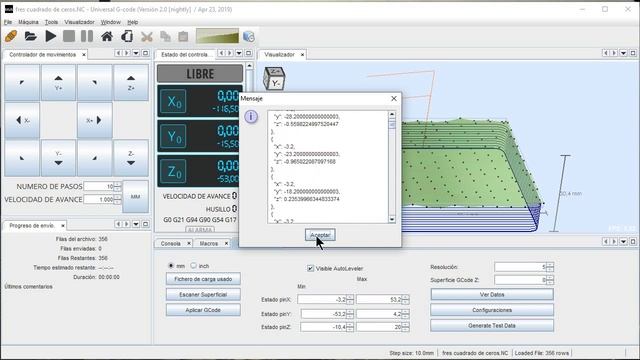
Task: Click the pause button in toolbar
Action: pyautogui.click(x=87, y=36)
